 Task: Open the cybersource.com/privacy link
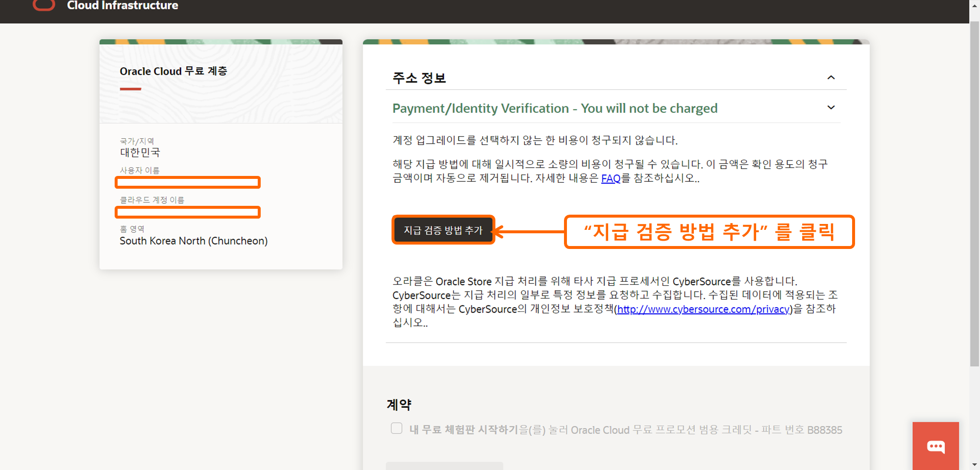703,309
